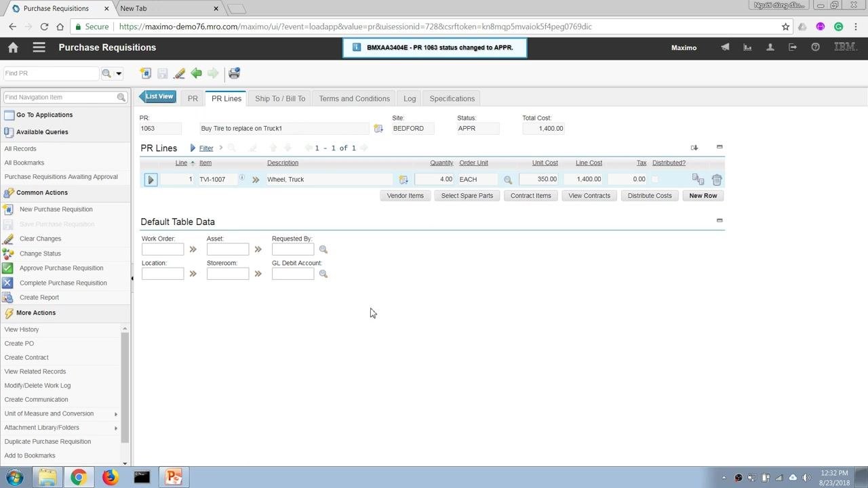Switch to the PR tab

193,98
